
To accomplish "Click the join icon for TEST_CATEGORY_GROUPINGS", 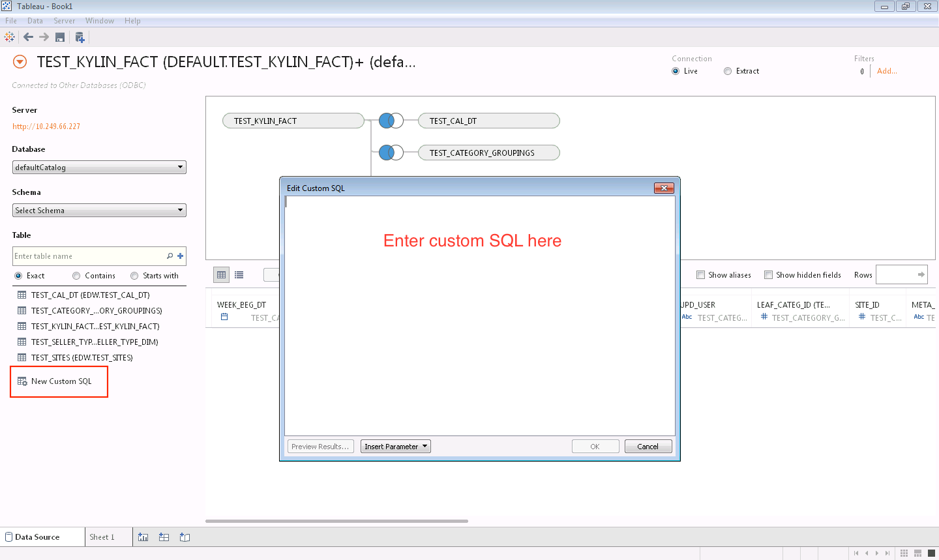I will (x=391, y=153).
